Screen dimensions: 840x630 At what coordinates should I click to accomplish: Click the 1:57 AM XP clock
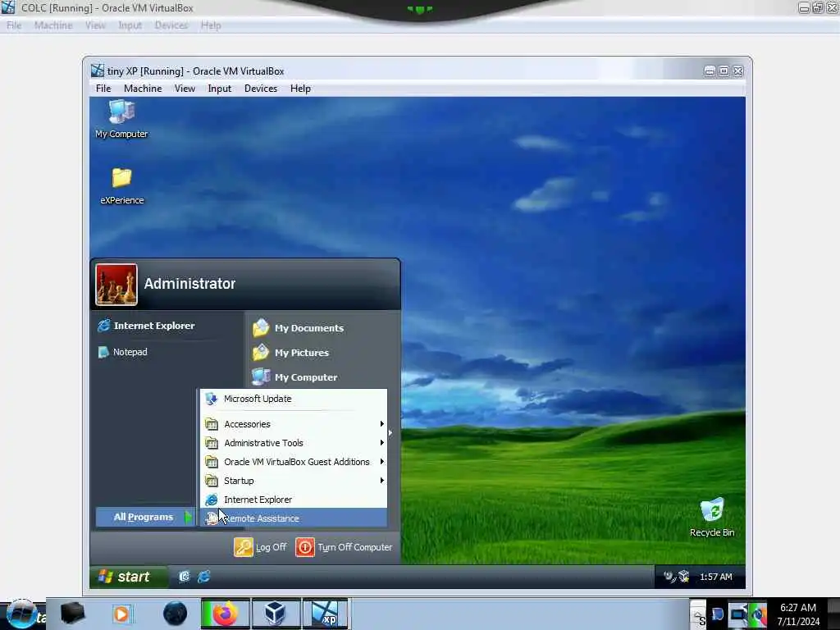pyautogui.click(x=715, y=577)
